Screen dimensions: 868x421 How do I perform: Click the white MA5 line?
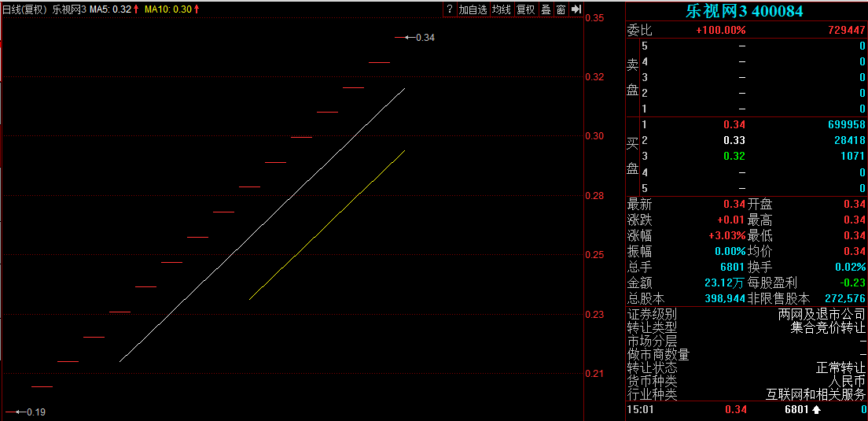point(263,224)
